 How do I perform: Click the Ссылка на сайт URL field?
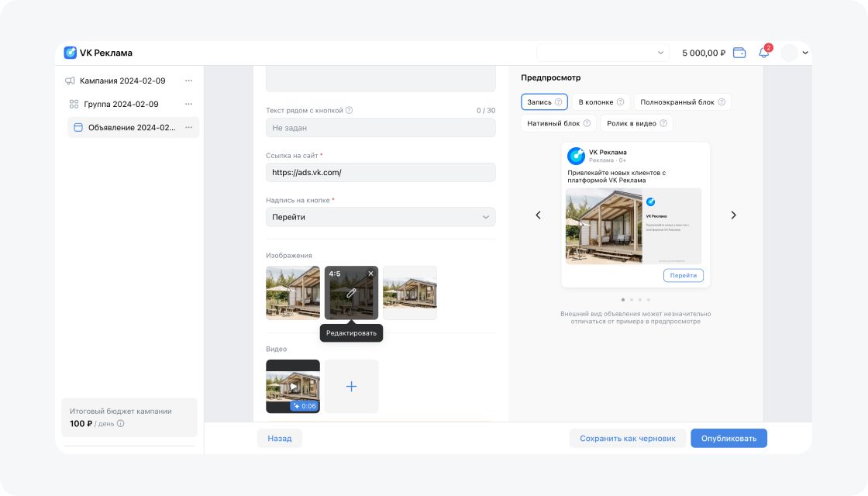380,172
